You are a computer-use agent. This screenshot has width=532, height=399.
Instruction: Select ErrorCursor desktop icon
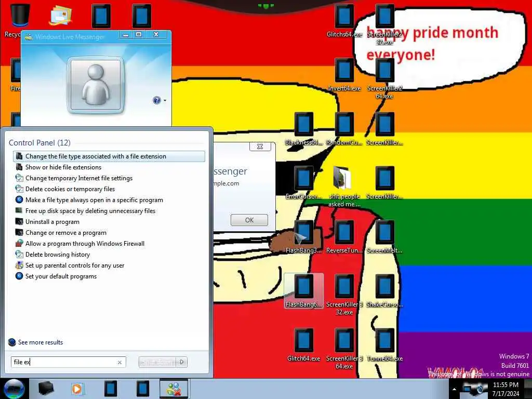(303, 182)
